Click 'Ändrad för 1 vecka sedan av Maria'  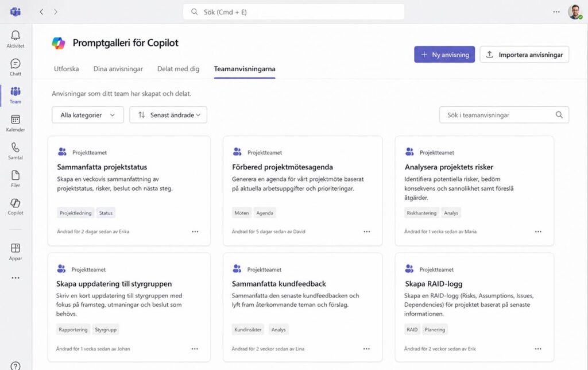(440, 232)
